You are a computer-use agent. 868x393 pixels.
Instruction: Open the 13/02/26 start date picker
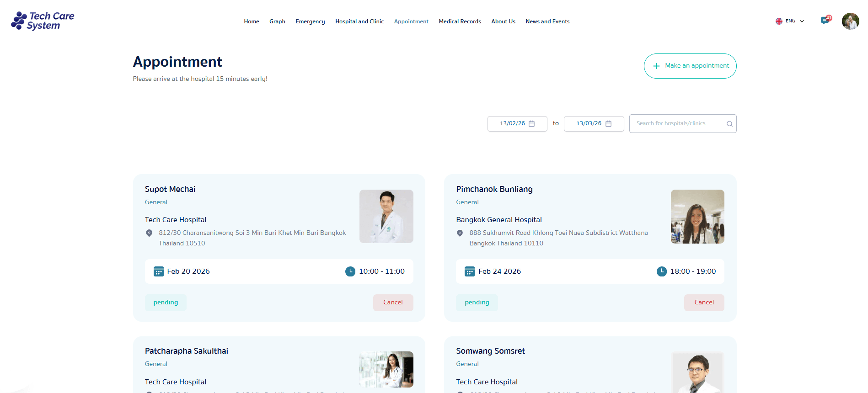click(512, 124)
